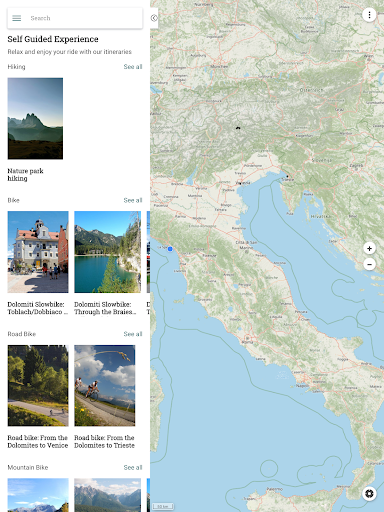See all Road Bike itineraries
The height and width of the screenshot is (512, 384).
(133, 334)
